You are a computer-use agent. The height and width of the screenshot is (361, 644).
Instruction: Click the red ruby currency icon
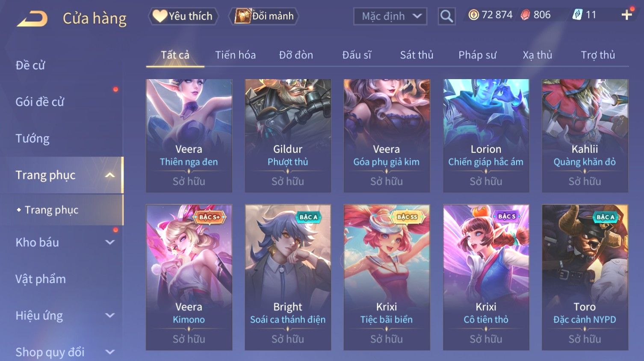pos(526,15)
